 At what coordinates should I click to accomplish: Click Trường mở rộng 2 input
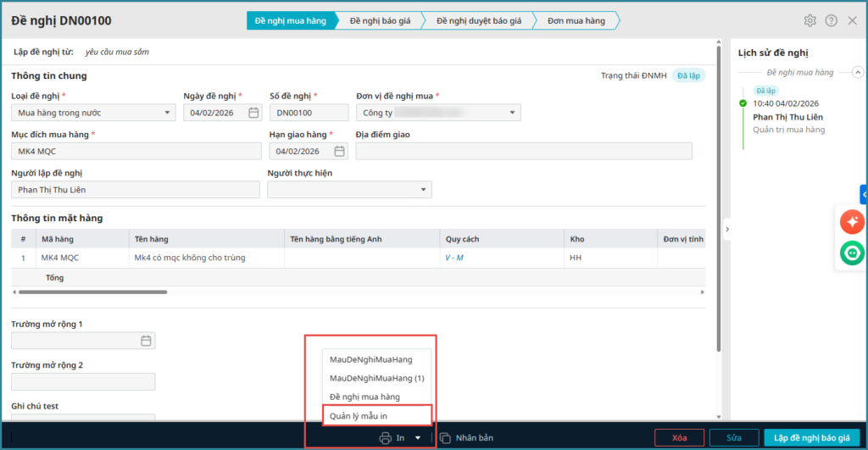pos(83,381)
